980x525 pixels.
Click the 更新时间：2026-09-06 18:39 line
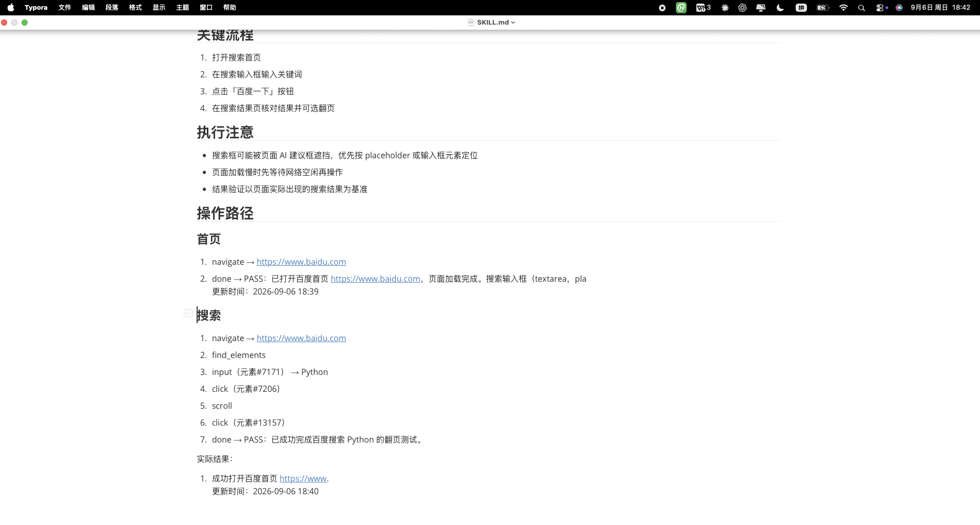click(265, 292)
